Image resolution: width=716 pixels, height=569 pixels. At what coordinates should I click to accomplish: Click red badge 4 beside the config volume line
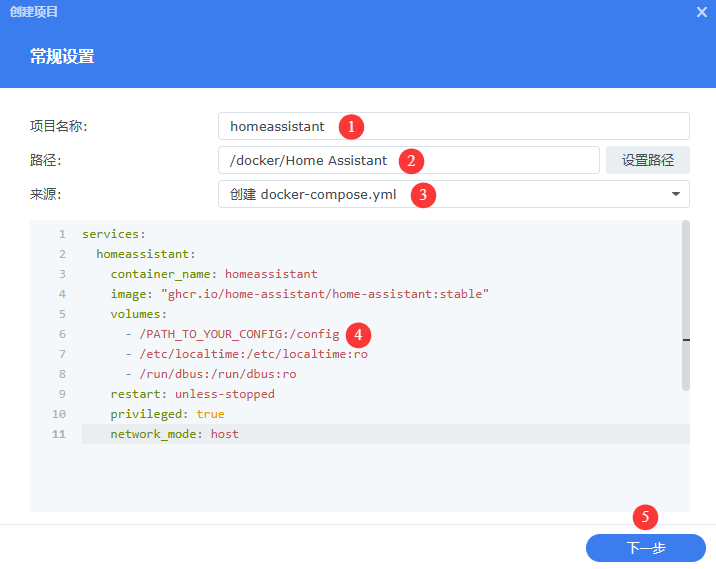tap(359, 334)
